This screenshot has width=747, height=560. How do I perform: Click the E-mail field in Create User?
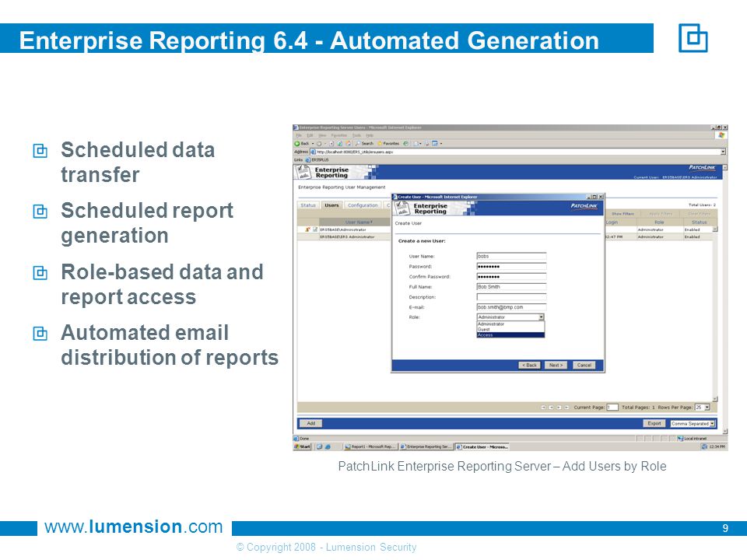pyautogui.click(x=511, y=307)
